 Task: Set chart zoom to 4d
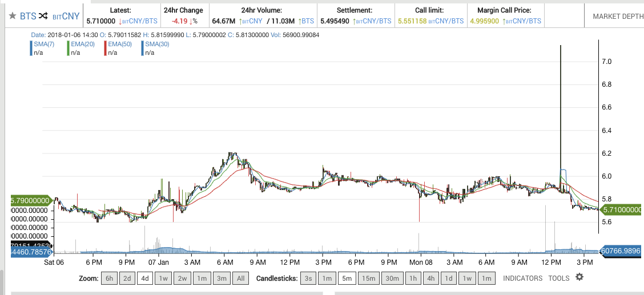click(x=145, y=278)
